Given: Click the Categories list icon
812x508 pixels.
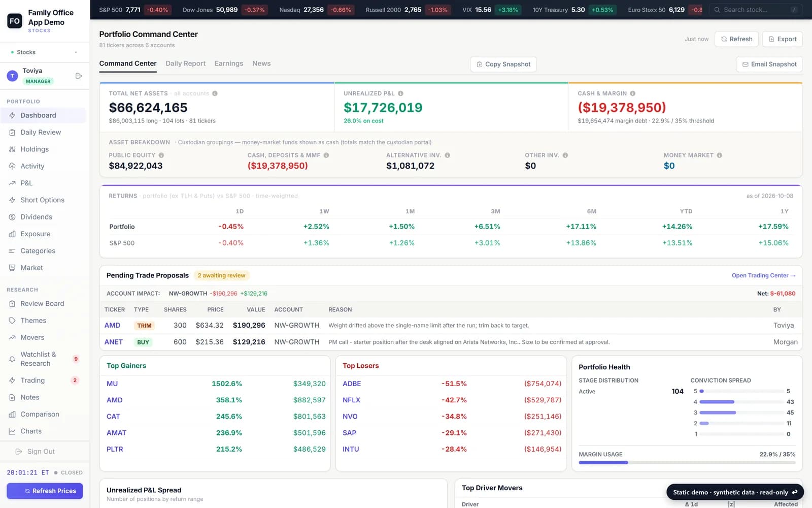Looking at the screenshot, I should pos(12,251).
